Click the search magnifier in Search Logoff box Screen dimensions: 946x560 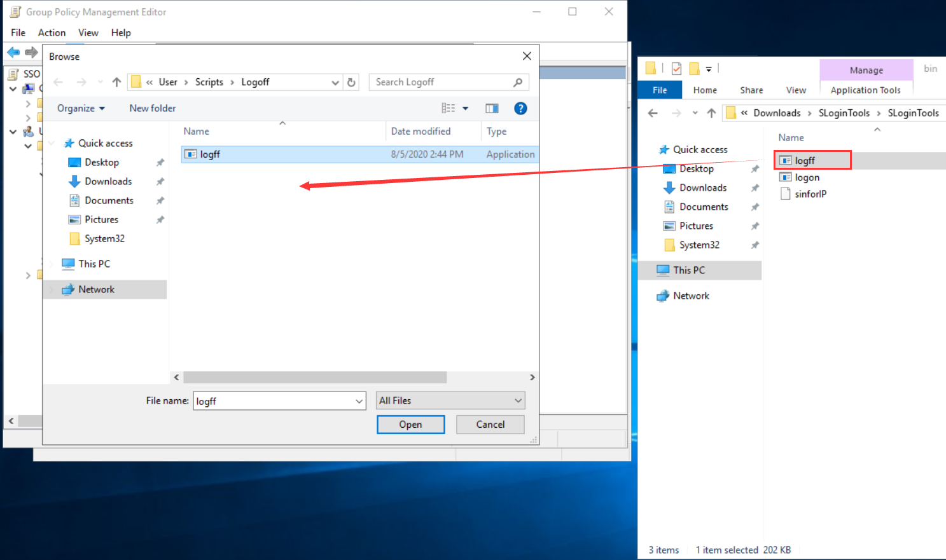click(518, 82)
